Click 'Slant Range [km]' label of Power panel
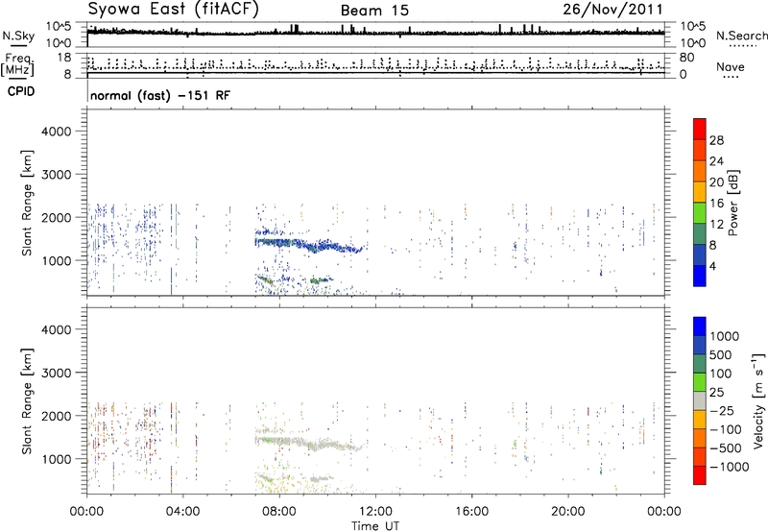Image resolution: width=768 pixels, height=532 pixels. (x=27, y=203)
